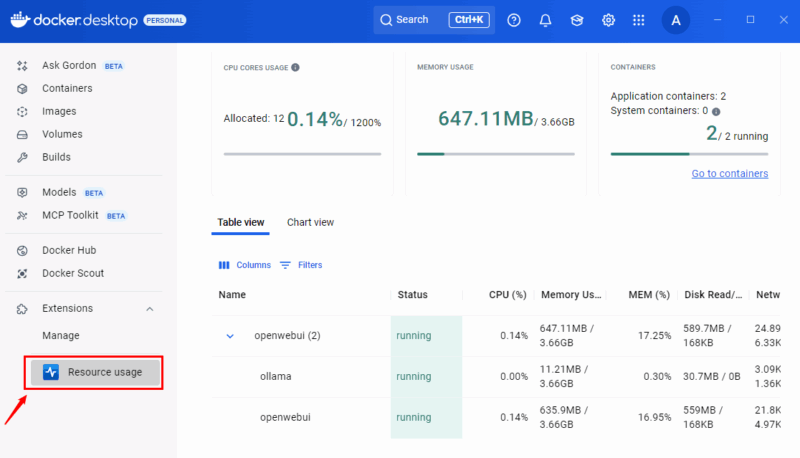Image resolution: width=800 pixels, height=458 pixels.
Task: Click the user avatar labeled A
Action: (x=677, y=20)
